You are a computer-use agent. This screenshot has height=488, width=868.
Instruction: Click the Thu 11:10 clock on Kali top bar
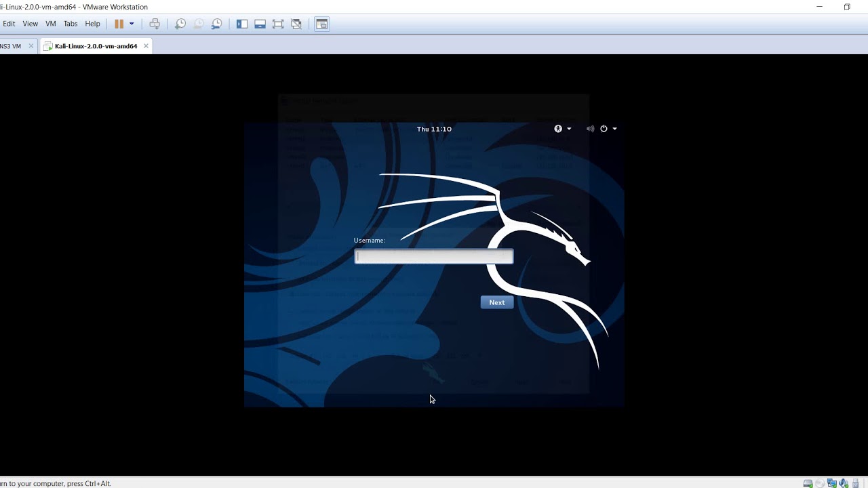coord(434,129)
